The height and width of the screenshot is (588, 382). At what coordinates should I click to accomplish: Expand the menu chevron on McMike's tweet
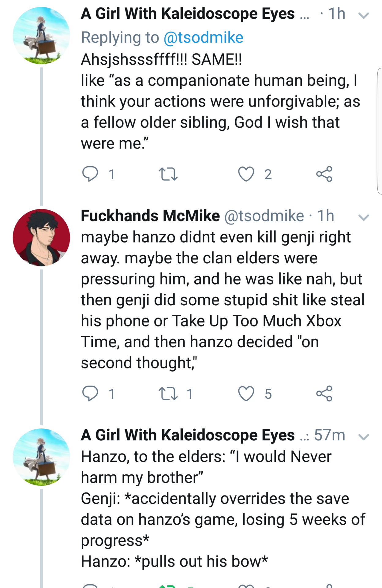click(363, 217)
